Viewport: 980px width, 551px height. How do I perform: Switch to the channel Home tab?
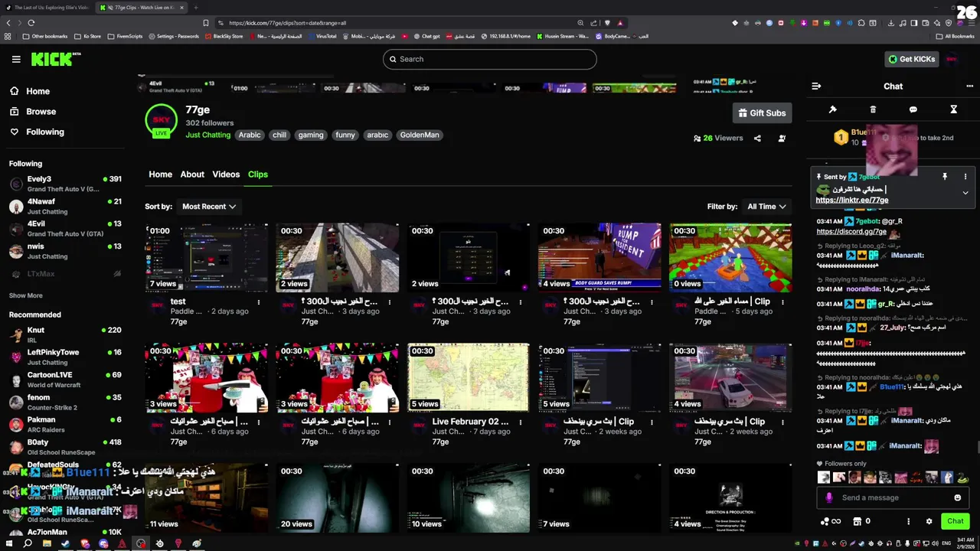160,174
